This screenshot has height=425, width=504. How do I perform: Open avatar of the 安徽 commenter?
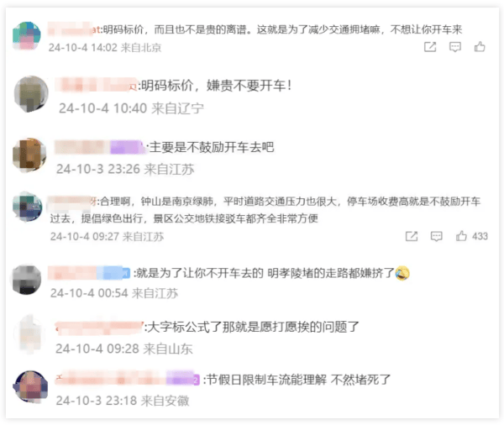30,386
